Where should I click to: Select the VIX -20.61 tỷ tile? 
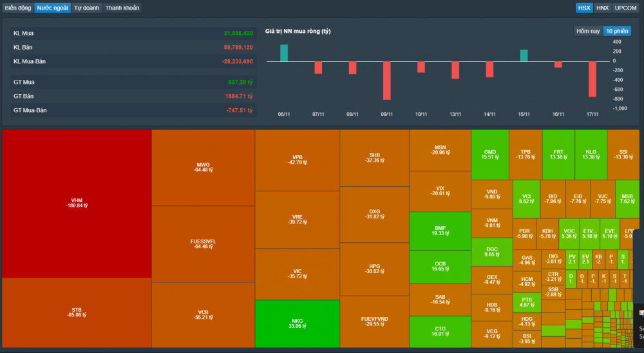tap(440, 191)
